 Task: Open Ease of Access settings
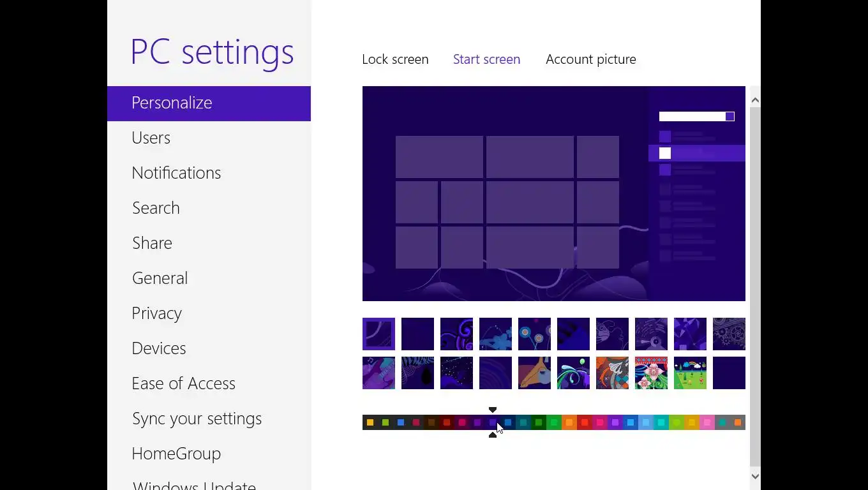183,383
